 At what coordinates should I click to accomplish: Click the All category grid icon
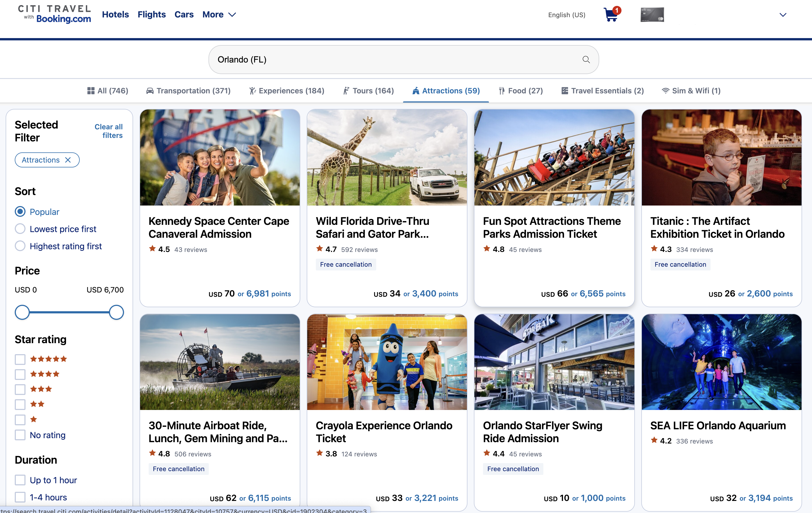[91, 91]
